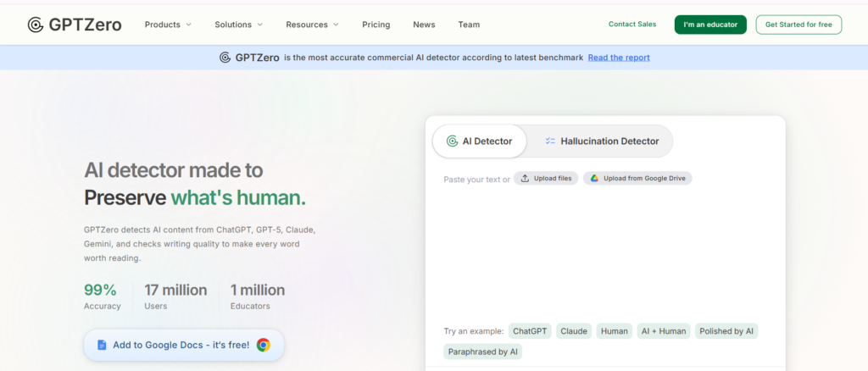The image size is (868, 371).
Task: Switch to the AI Detector tab
Action: coord(480,141)
